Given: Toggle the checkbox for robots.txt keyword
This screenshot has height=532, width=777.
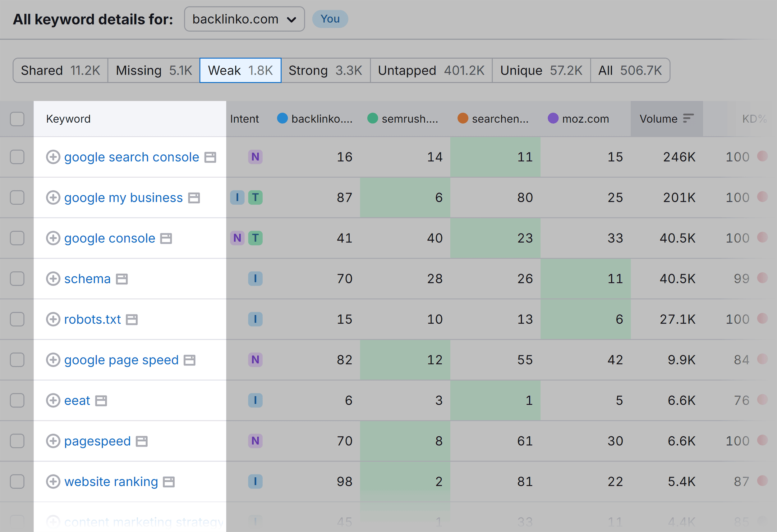Looking at the screenshot, I should pos(17,319).
